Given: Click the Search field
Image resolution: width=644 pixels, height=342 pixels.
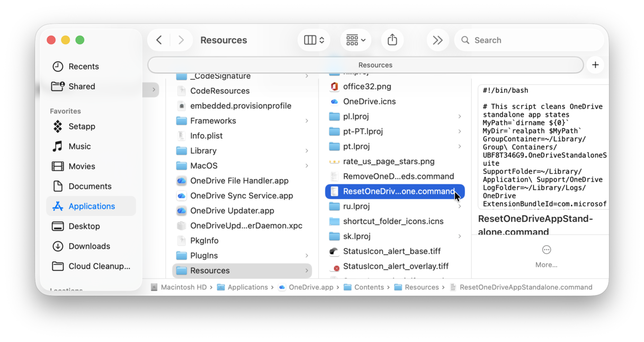Looking at the screenshot, I should (529, 40).
